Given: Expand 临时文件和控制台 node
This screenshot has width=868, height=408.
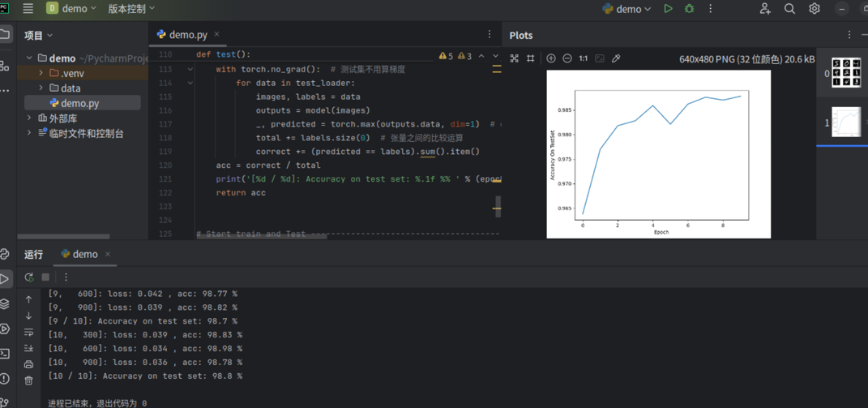Looking at the screenshot, I should click(30, 133).
